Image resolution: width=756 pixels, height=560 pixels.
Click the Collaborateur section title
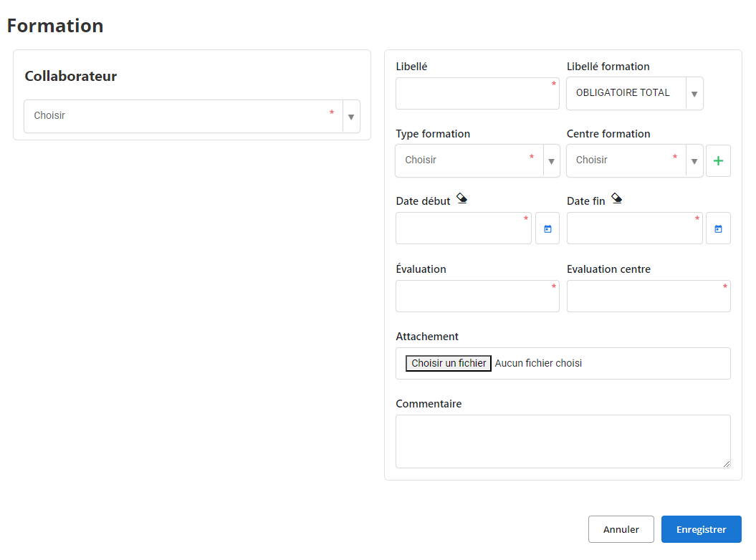click(x=71, y=76)
